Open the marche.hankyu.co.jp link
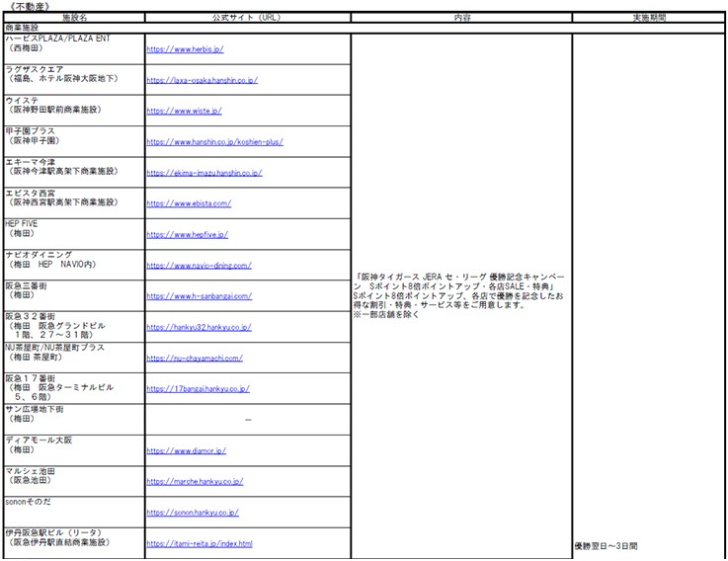 tap(195, 482)
